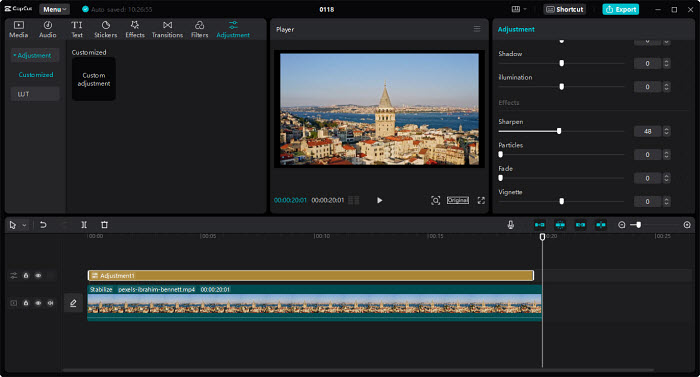The width and height of the screenshot is (700, 377).
Task: Toggle the player quality grid icon
Action: tap(354, 200)
